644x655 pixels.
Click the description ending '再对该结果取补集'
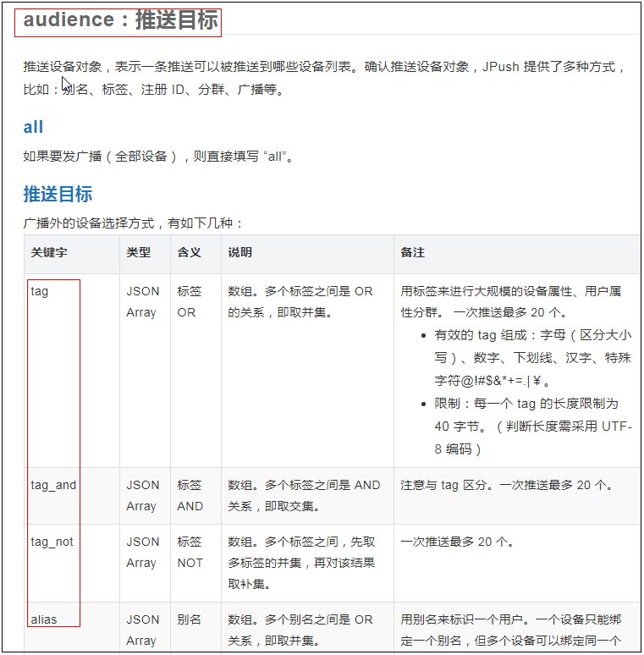[x=301, y=563]
